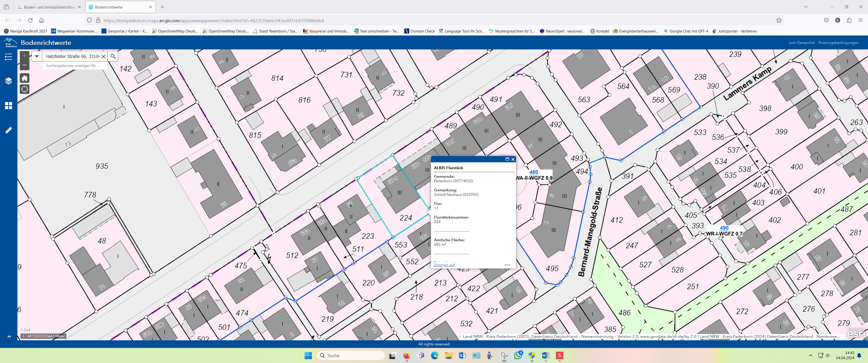Open Nexiga Kaufkraft 2021 bookmark
Viewport: 868px width, 363px height.
[x=25, y=31]
